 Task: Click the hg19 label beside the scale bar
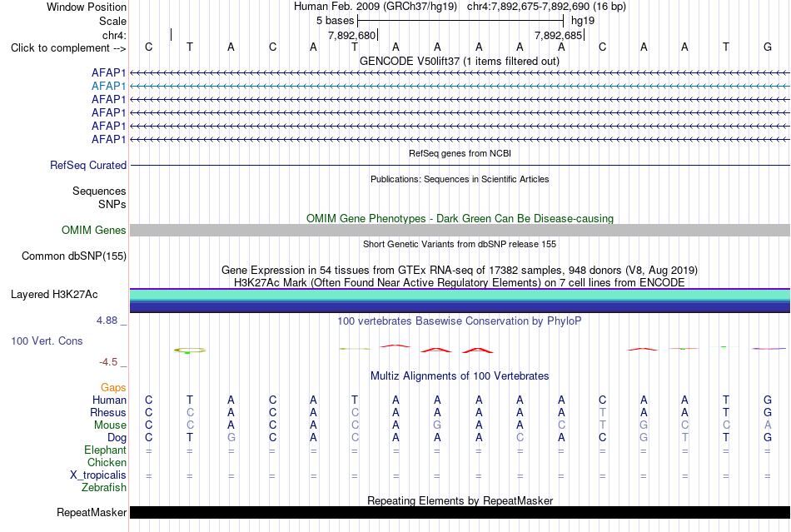[583, 21]
